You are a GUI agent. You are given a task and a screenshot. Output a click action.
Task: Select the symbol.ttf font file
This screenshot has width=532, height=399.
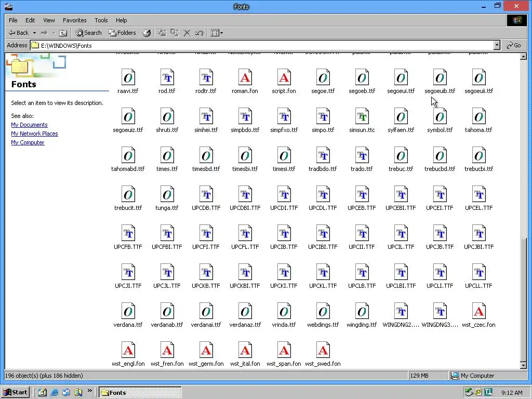click(x=440, y=121)
